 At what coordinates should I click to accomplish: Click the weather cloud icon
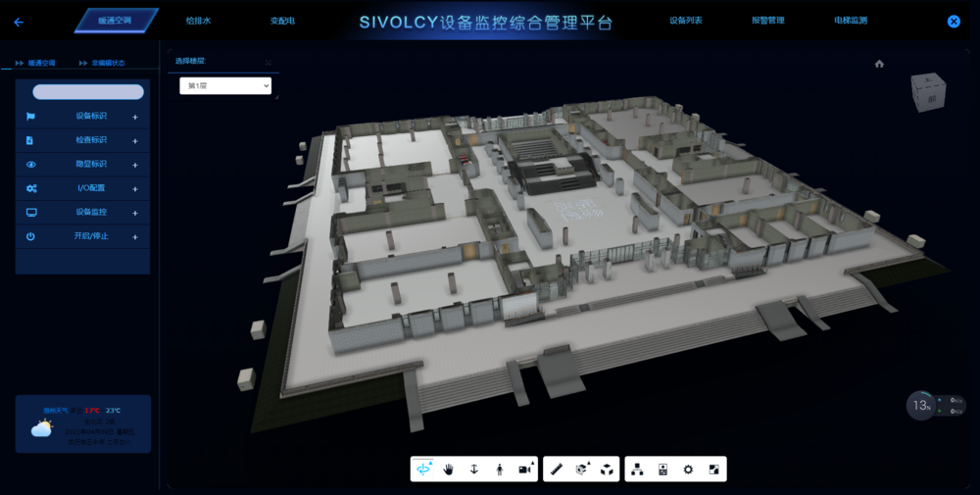coord(42,428)
